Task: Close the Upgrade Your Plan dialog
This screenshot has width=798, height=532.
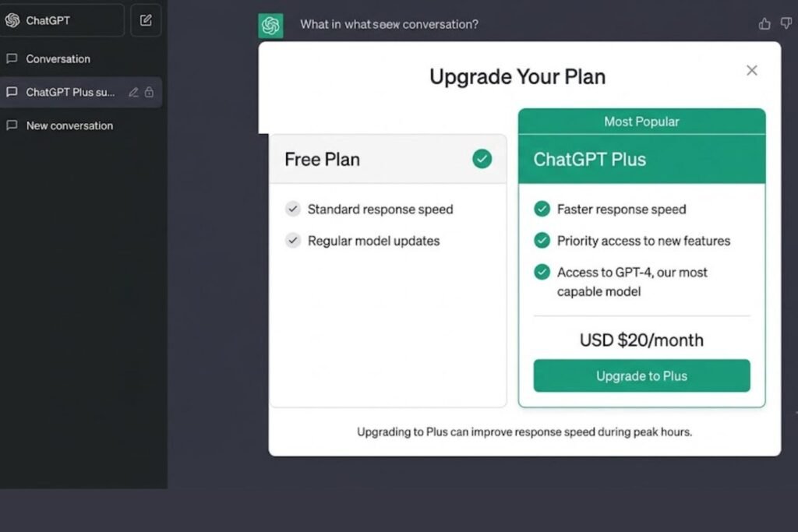Action: 752,71
